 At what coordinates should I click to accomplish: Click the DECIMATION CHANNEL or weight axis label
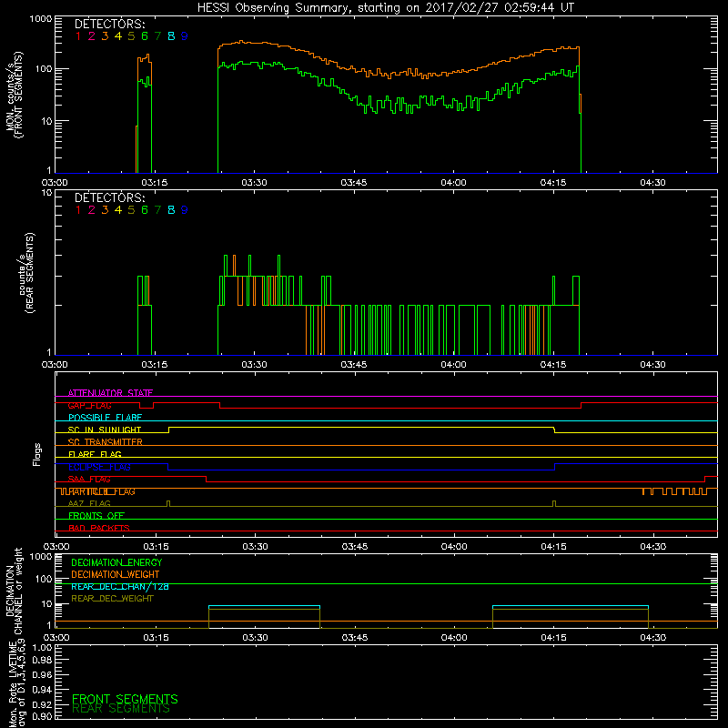tap(14, 591)
